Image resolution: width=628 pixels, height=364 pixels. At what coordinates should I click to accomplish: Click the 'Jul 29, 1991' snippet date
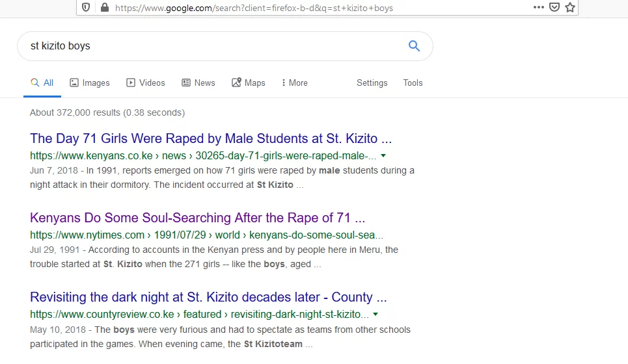click(x=55, y=250)
